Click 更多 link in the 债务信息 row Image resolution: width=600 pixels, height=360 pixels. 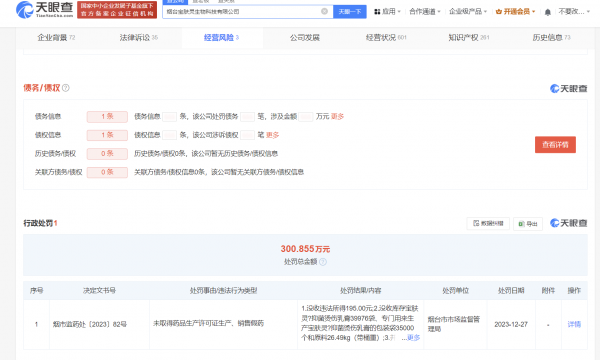pyautogui.click(x=337, y=116)
